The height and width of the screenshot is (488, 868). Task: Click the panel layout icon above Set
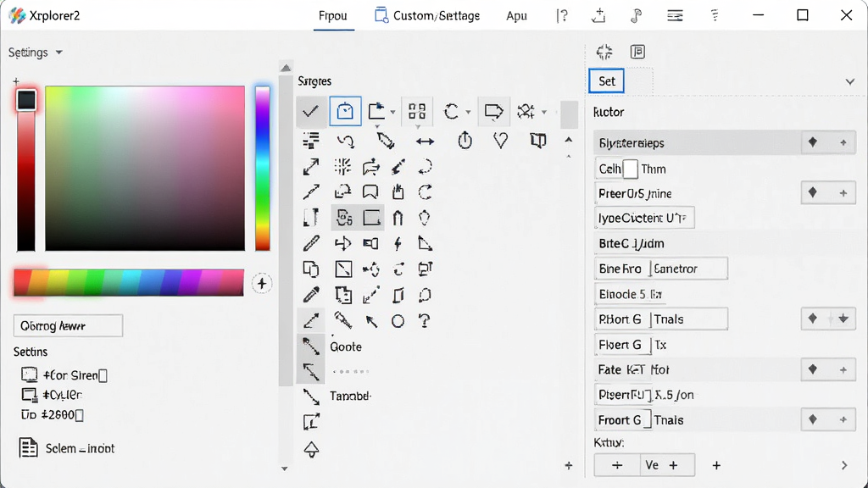(x=637, y=52)
